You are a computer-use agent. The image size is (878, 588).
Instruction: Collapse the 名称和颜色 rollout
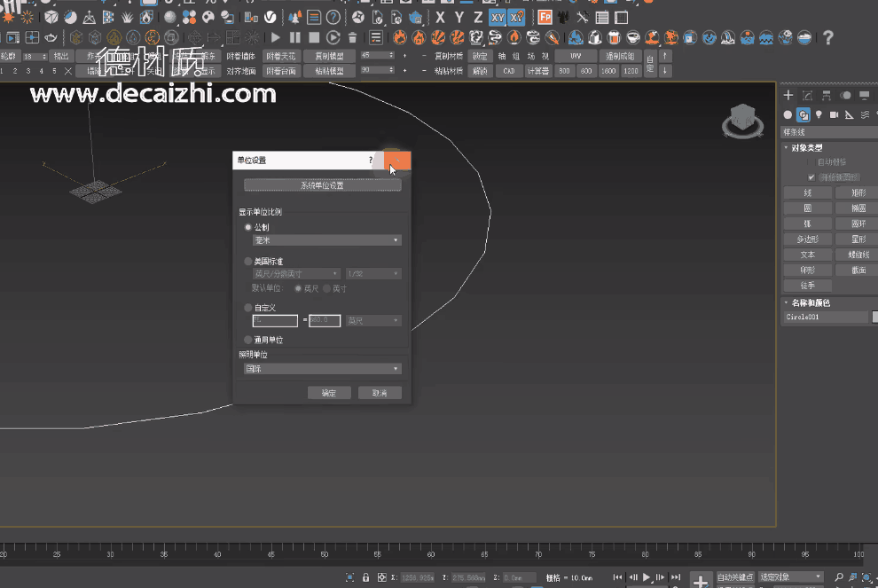(x=811, y=302)
